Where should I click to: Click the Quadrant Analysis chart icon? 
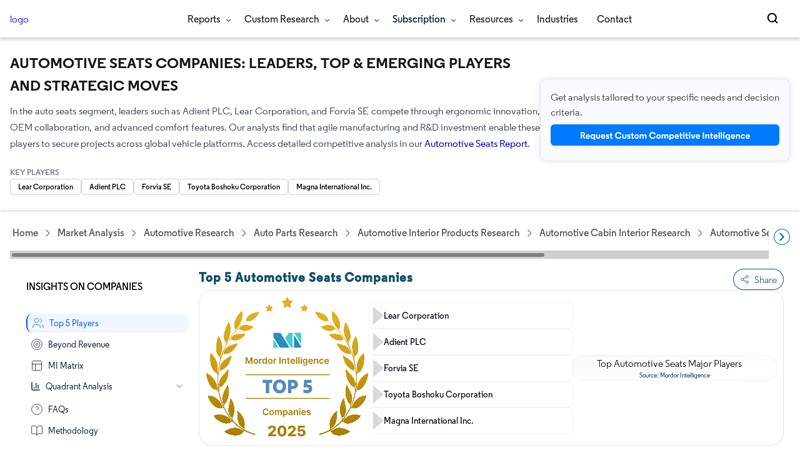(35, 386)
